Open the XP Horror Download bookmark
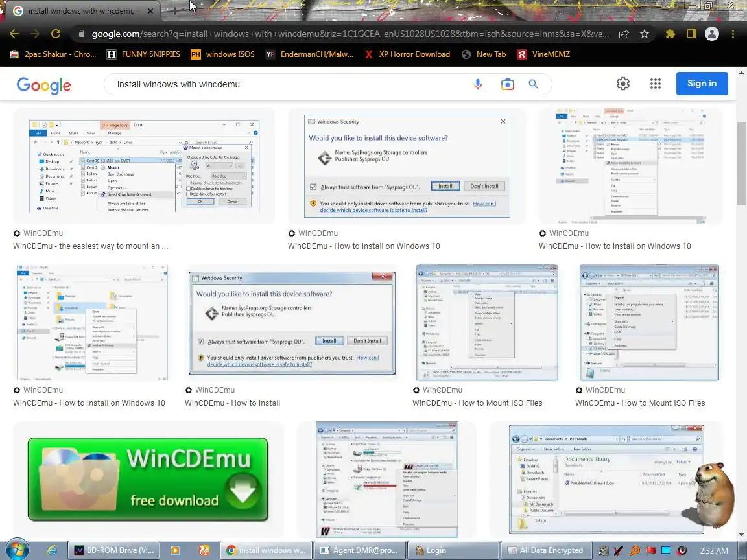This screenshot has height=560, width=747. (407, 54)
